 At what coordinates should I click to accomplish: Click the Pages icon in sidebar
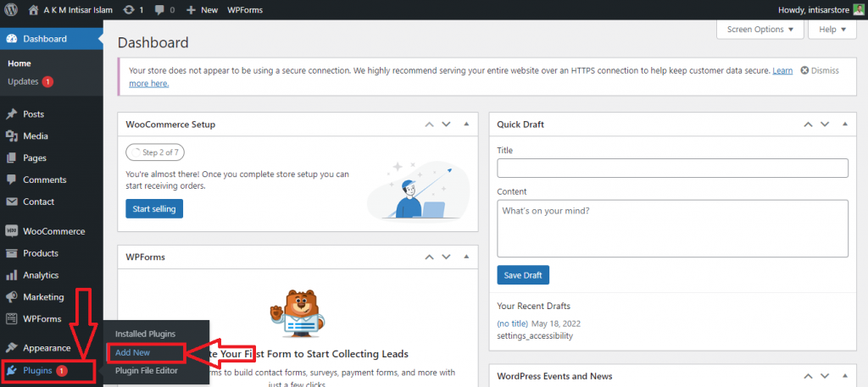point(12,158)
